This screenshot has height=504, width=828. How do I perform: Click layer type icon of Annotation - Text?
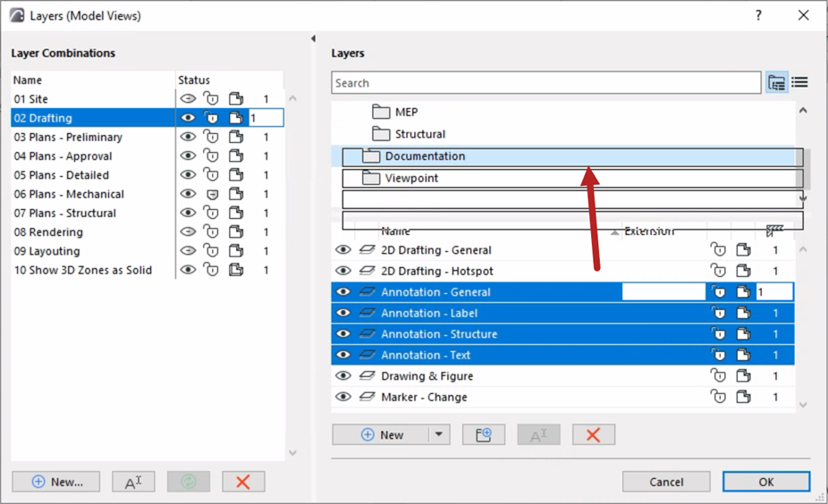(367, 355)
